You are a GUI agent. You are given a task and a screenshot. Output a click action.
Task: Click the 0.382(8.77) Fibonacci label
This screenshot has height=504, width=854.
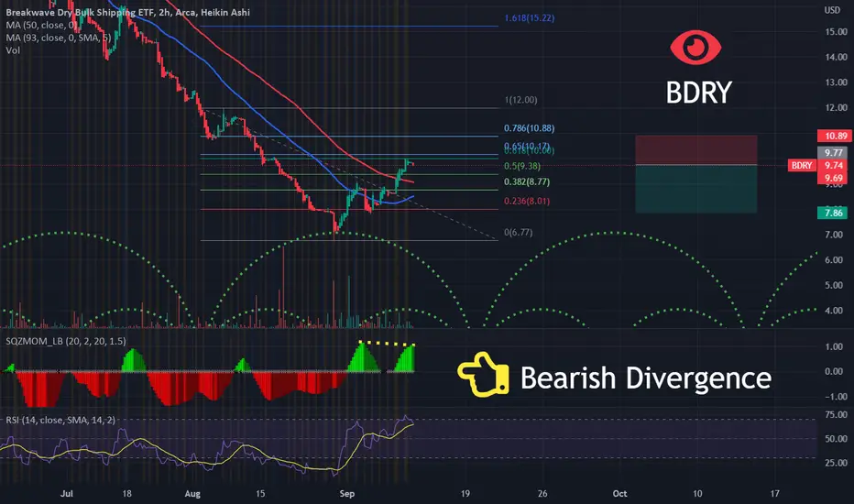point(527,182)
